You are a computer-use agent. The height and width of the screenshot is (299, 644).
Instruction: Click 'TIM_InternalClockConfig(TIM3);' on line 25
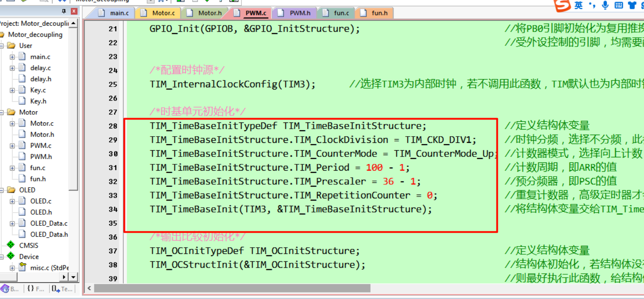[232, 84]
